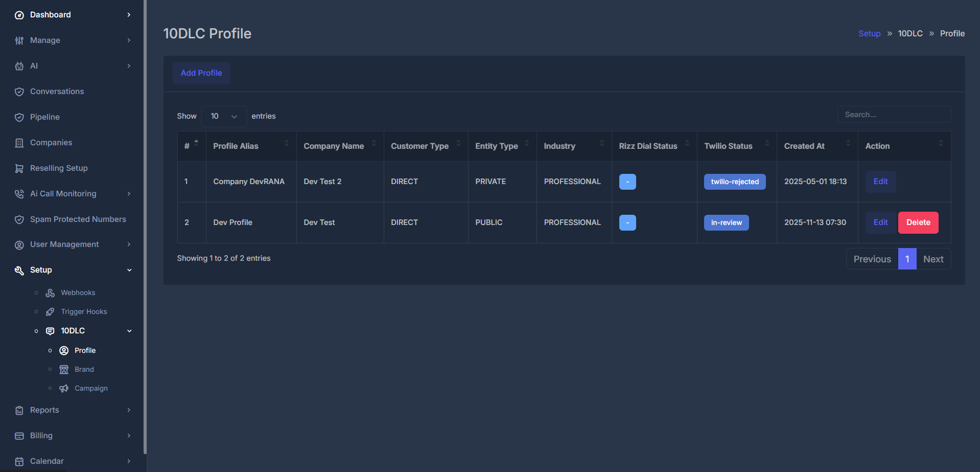The image size is (980, 472).
Task: Click the Brand icon in the 10DLC submenu
Action: pyautogui.click(x=63, y=369)
